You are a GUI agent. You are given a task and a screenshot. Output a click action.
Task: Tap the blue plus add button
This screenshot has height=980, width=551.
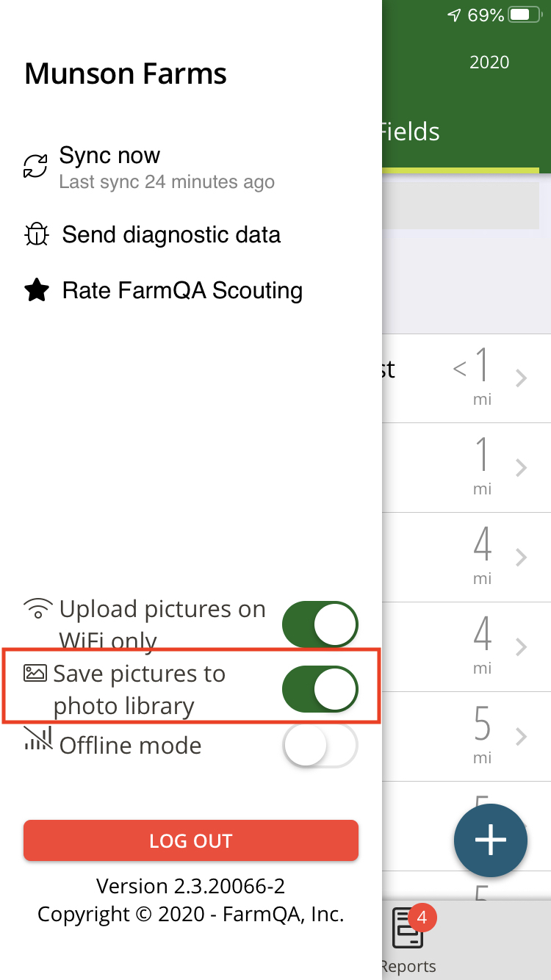point(491,841)
